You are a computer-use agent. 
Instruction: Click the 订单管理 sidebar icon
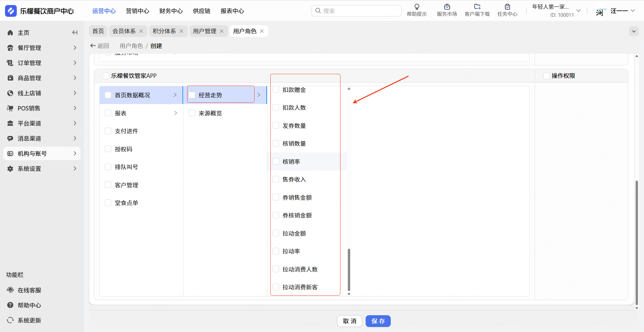coord(10,63)
